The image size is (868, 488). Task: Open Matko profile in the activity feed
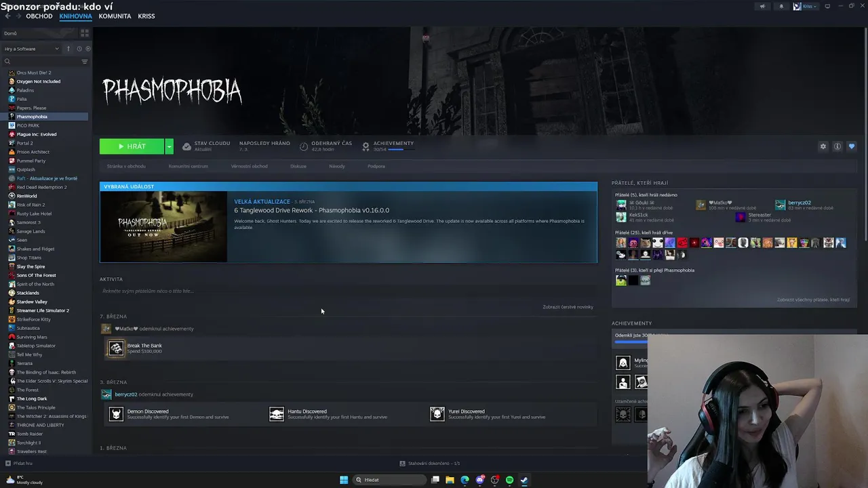pyautogui.click(x=126, y=329)
